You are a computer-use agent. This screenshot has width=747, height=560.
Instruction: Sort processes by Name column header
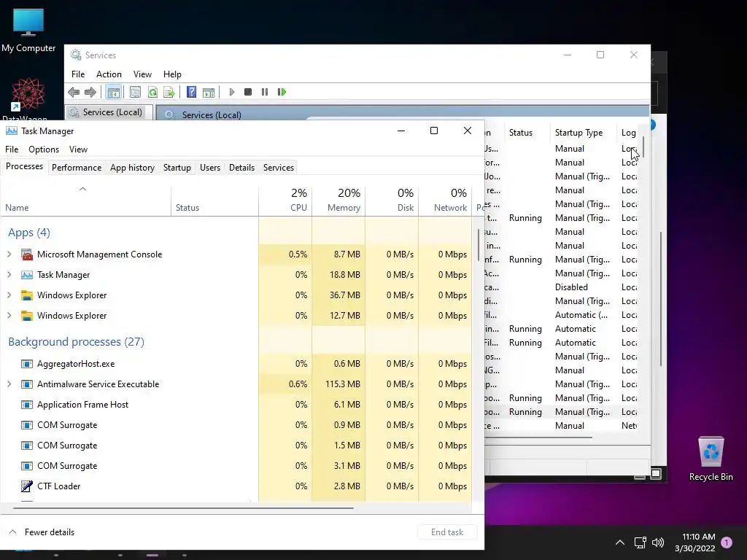[x=86, y=200]
